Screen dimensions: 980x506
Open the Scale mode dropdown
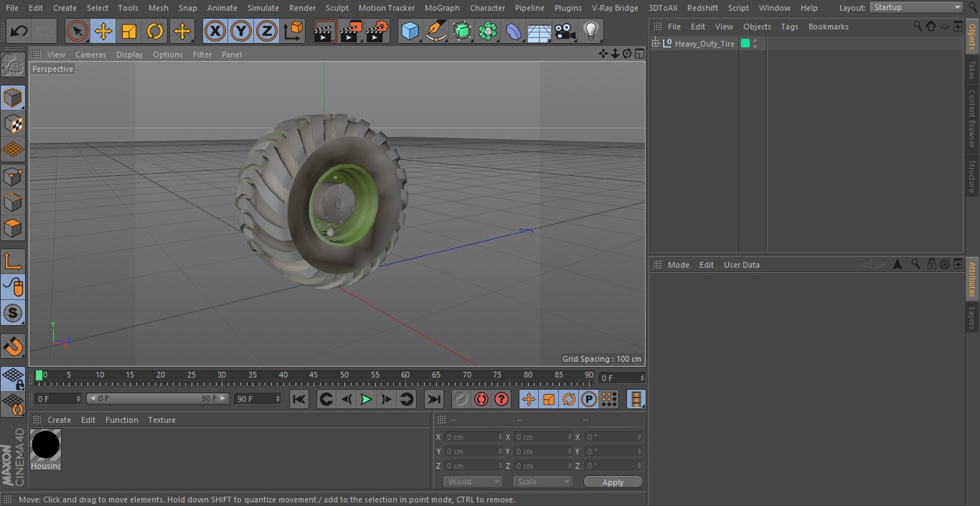tap(542, 482)
